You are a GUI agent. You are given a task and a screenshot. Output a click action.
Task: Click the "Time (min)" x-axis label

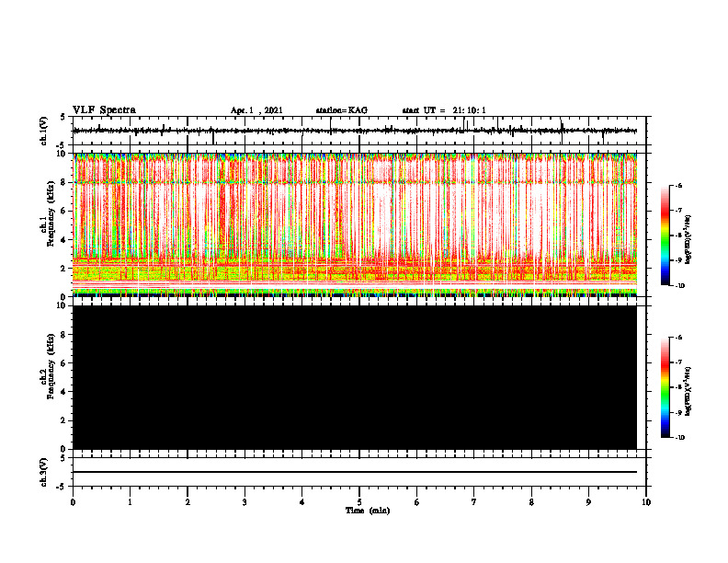[x=368, y=511]
